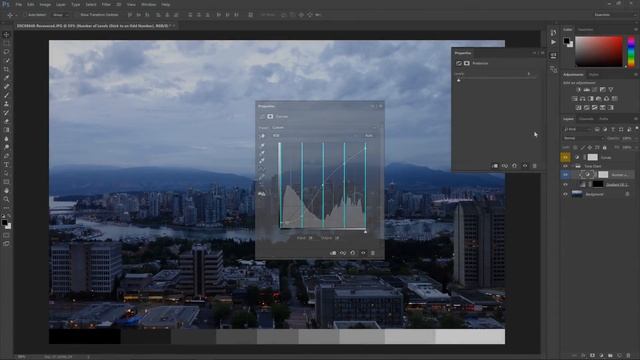The width and height of the screenshot is (640, 360).
Task: Open the Image menu
Action: [45, 4]
